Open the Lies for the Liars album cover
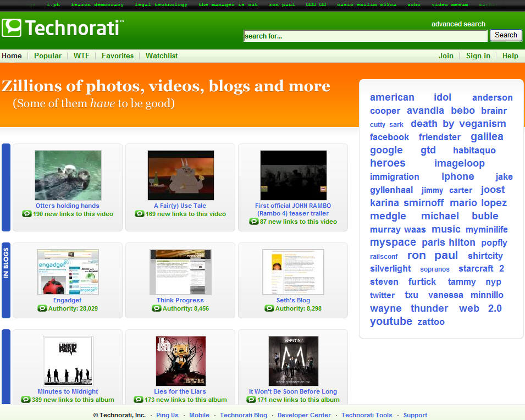 tap(181, 361)
